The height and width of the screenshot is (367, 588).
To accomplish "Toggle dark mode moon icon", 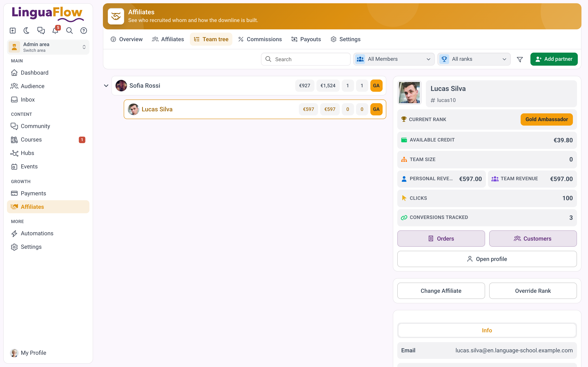I will coord(27,31).
